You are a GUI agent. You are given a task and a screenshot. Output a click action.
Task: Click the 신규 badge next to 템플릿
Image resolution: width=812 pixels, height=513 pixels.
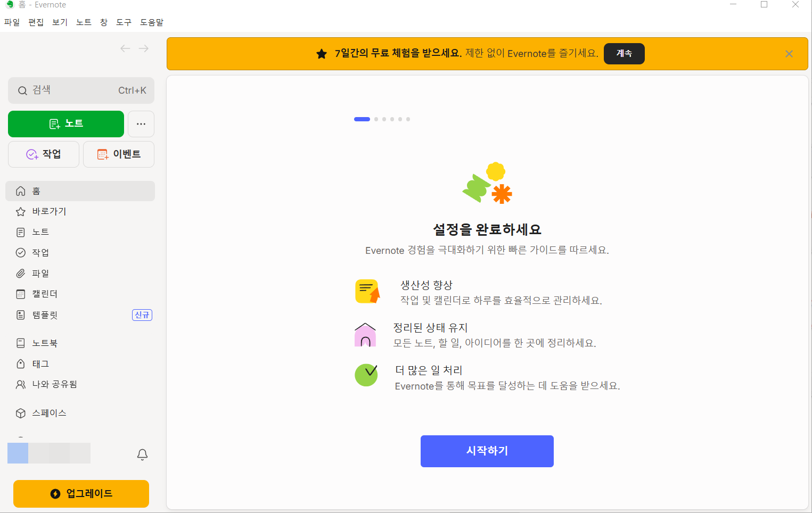pyautogui.click(x=142, y=315)
